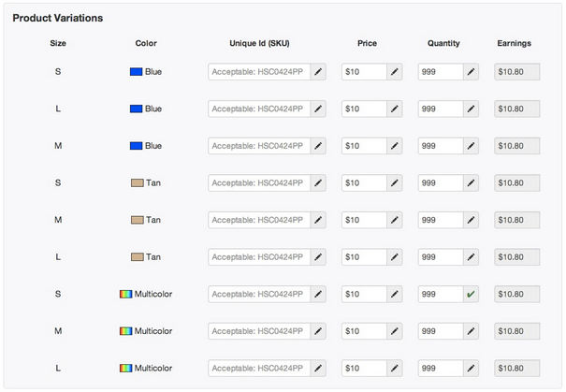Screen dimensions: 566x392
Task: Click the price field for Small Tan row
Action: click(364, 182)
